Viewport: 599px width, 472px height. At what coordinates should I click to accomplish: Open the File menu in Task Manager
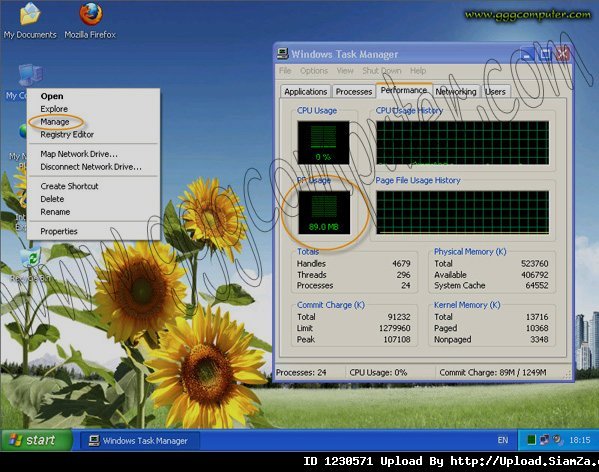(285, 71)
